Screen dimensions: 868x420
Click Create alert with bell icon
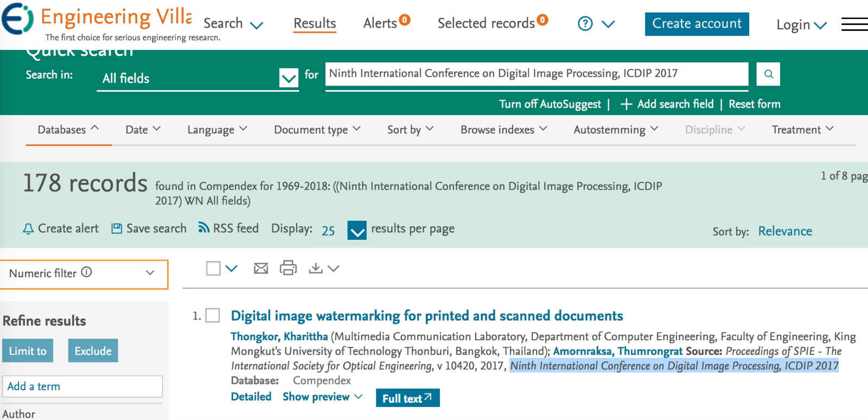click(61, 228)
